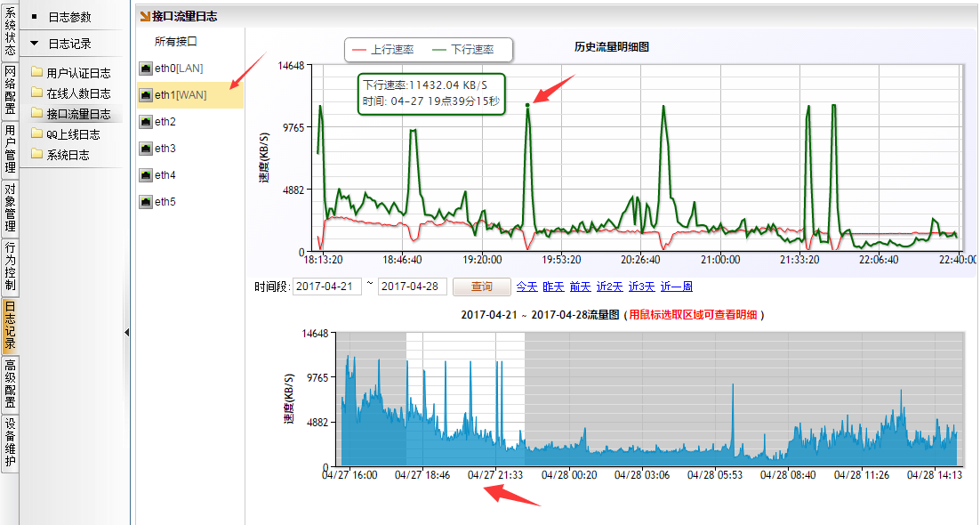Select the eth4 port icon
The width and height of the screenshot is (980, 525).
(146, 175)
